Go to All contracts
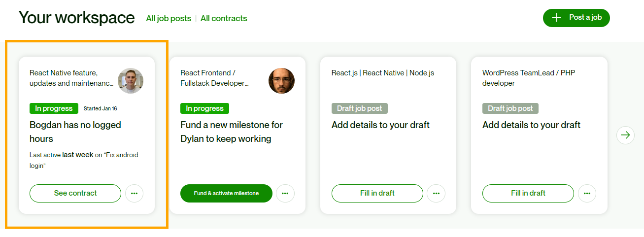644x237 pixels. pyautogui.click(x=224, y=19)
